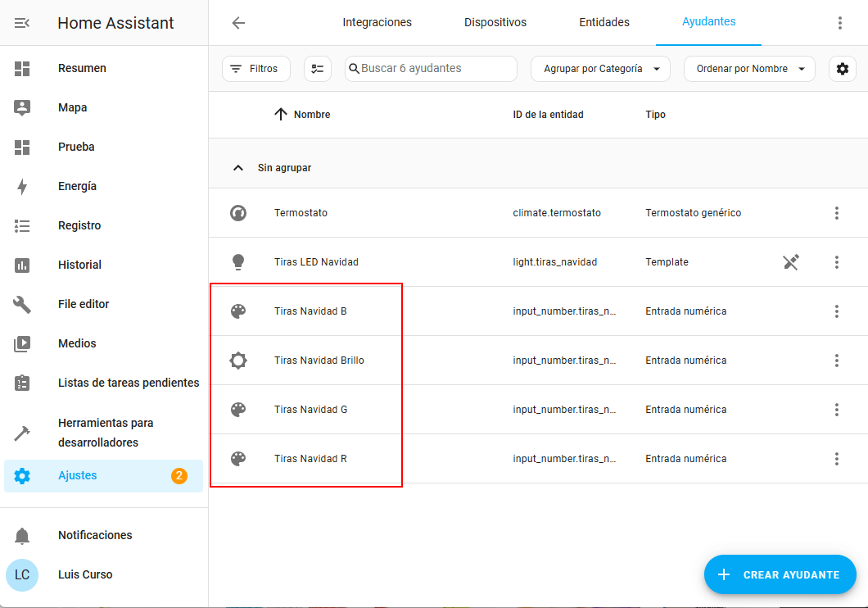Sort by the Nombre column header

click(311, 115)
